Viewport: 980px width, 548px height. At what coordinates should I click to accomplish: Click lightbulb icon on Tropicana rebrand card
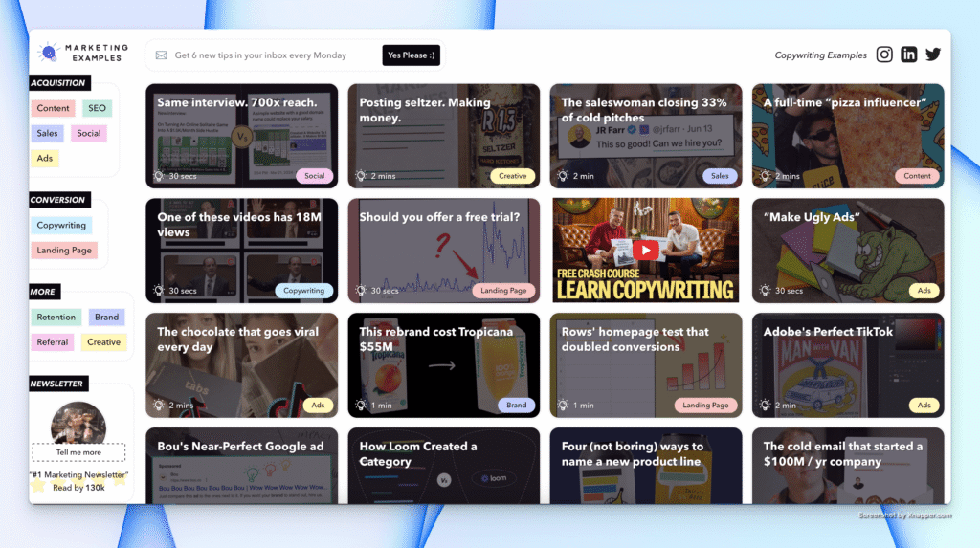pos(361,405)
